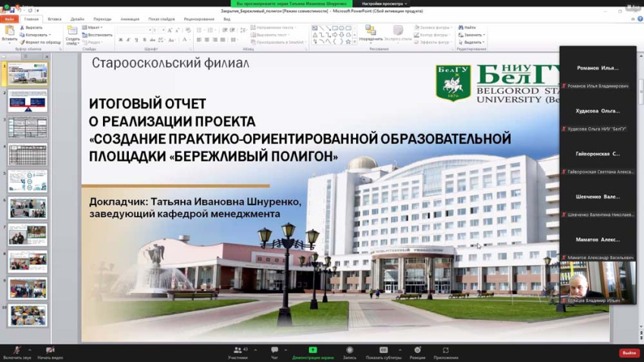Start recording with Запись
The height and width of the screenshot is (362, 644).
[349, 353]
